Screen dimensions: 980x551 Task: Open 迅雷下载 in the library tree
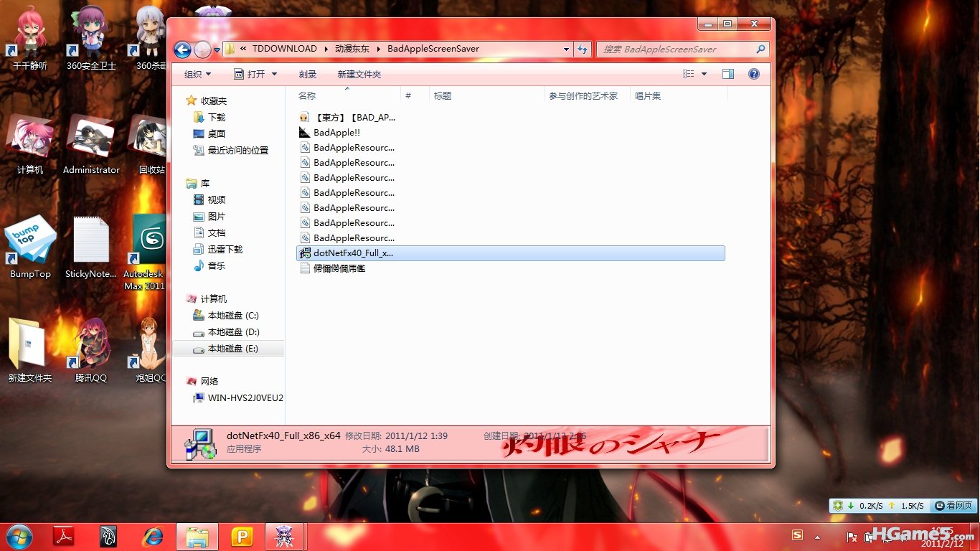coord(225,249)
